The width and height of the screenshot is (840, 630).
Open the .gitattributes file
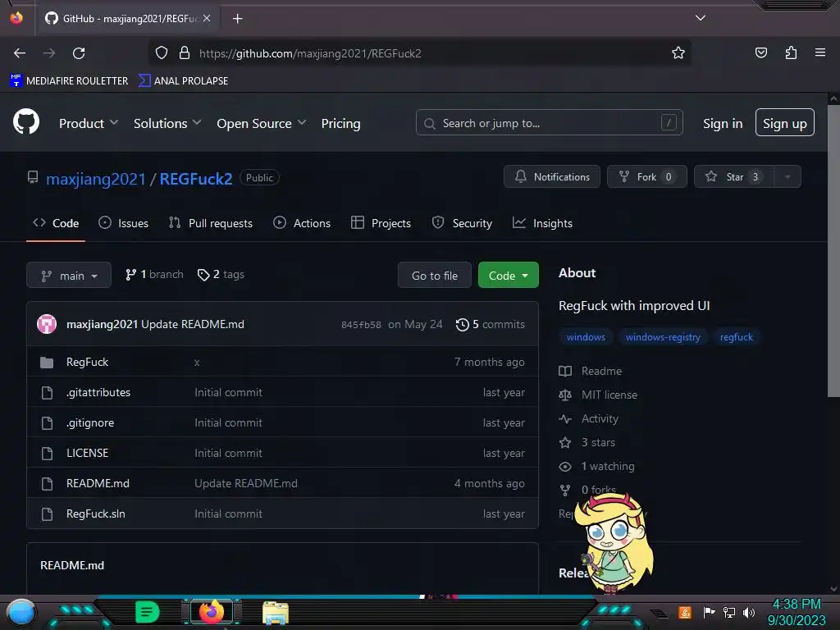pos(98,392)
